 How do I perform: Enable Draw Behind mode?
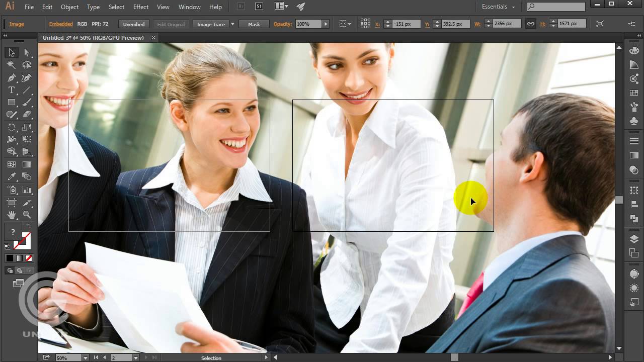[x=19, y=270]
